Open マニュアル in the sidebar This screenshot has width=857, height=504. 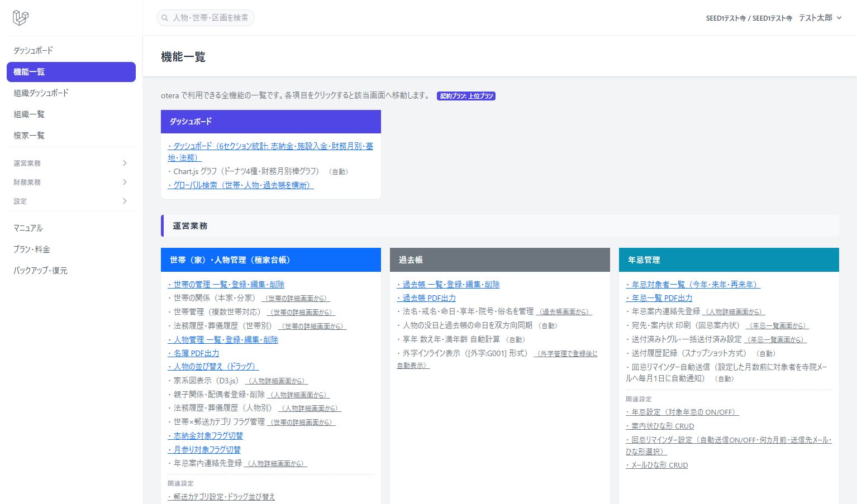click(71, 228)
